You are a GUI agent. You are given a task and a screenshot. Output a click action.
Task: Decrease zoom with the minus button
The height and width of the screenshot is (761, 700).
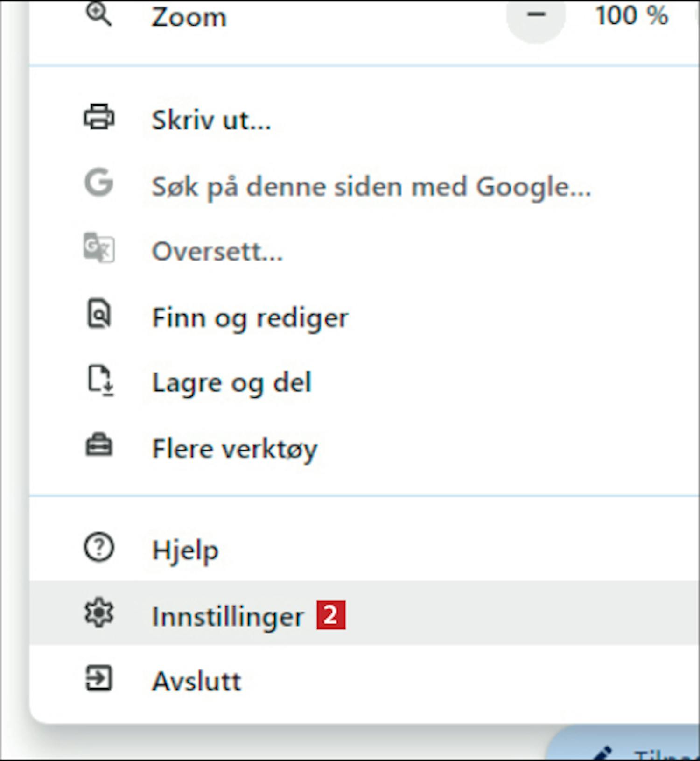coord(536,15)
